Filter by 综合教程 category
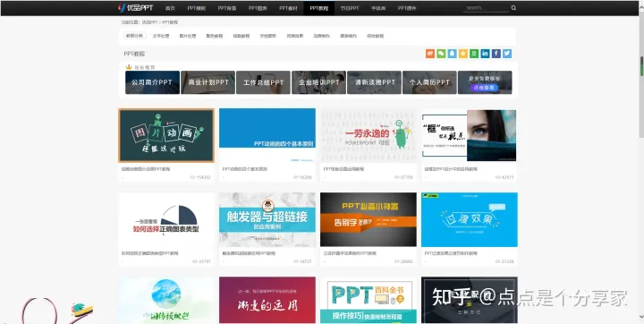This screenshot has width=644, height=324. tap(375, 36)
